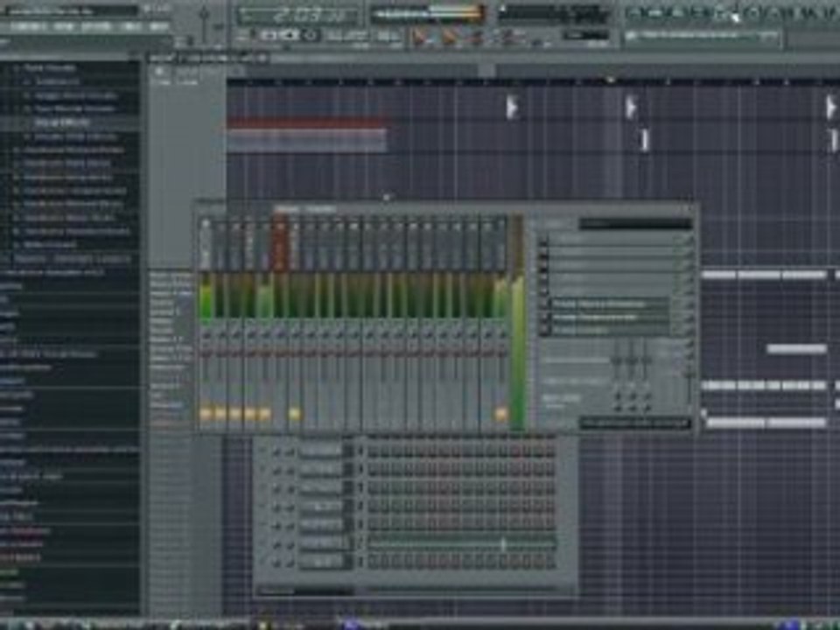Toggle mute light of the second mixer track
Image resolution: width=840 pixels, height=630 pixels.
[x=220, y=414]
